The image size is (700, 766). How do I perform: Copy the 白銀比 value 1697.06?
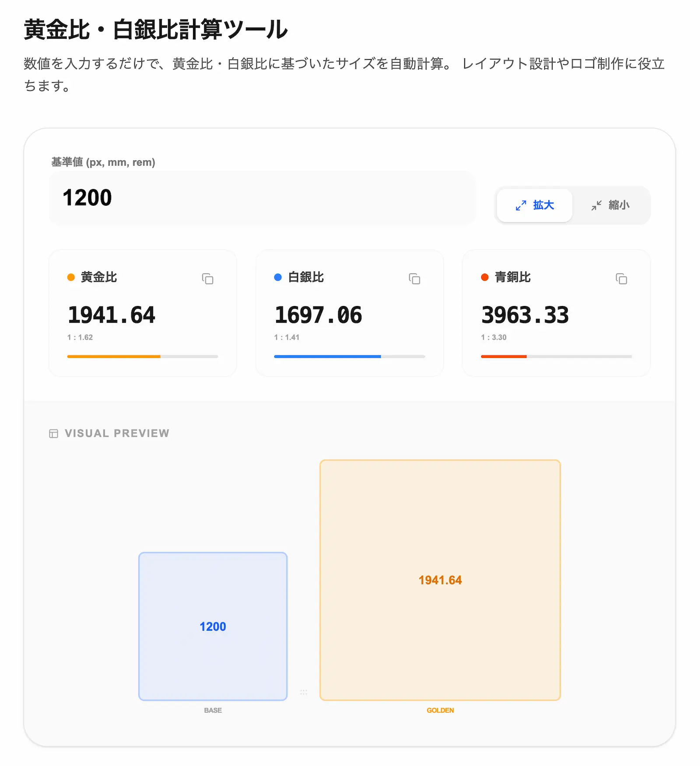[x=414, y=279]
